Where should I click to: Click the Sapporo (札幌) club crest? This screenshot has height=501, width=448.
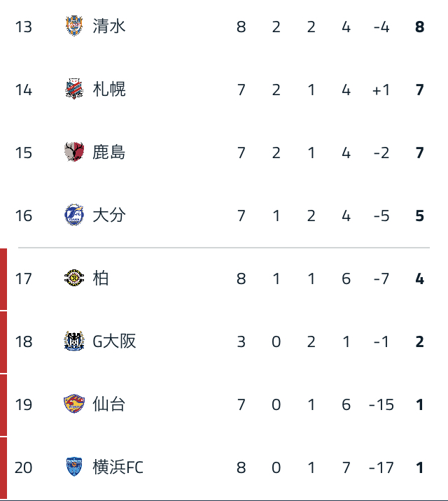pyautogui.click(x=74, y=90)
